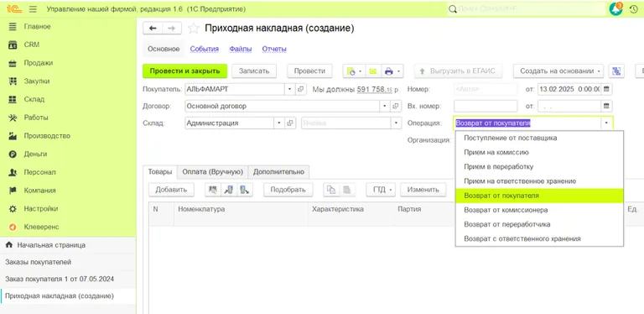This screenshot has width=644, height=314.
Task: Select Возврат от переработчика operation
Action: (x=539, y=224)
